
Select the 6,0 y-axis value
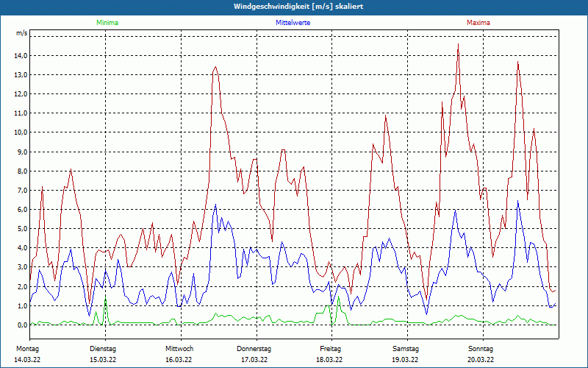pyautogui.click(x=21, y=209)
